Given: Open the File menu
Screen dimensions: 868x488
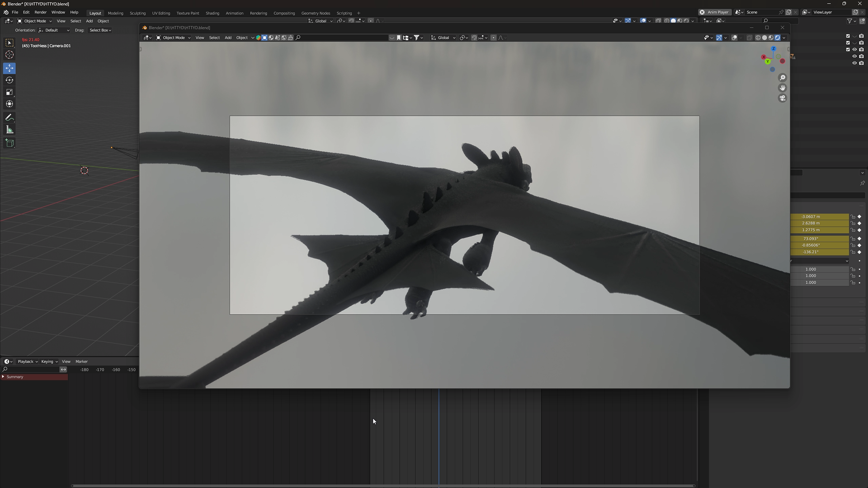Looking at the screenshot, I should point(15,13).
